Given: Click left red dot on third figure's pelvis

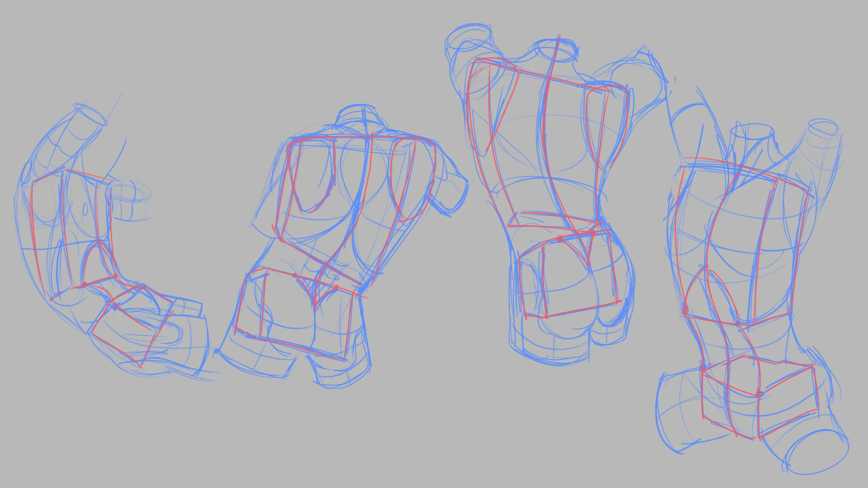Looking at the screenshot, I should point(560,238).
